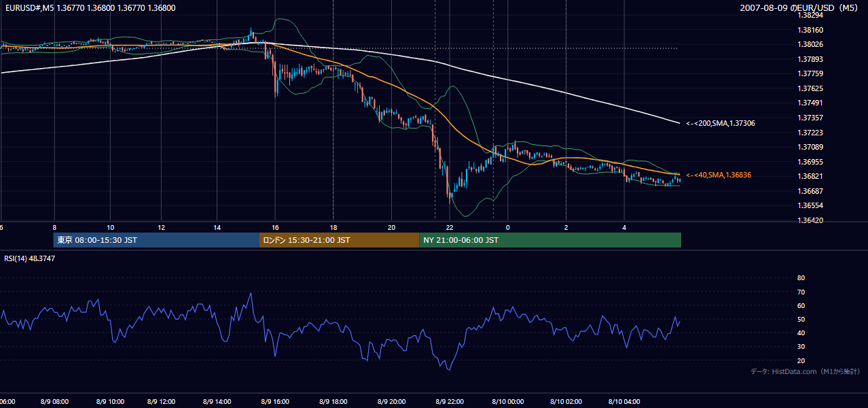Select the 東京 08:00-15:30 JST session bar
The height and width of the screenshot is (408, 868).
click(156, 240)
